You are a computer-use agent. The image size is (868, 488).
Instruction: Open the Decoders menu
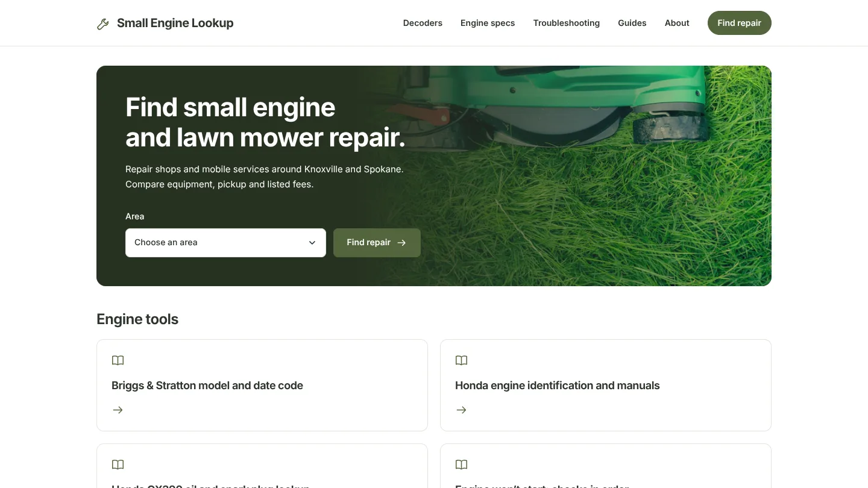pyautogui.click(x=423, y=23)
